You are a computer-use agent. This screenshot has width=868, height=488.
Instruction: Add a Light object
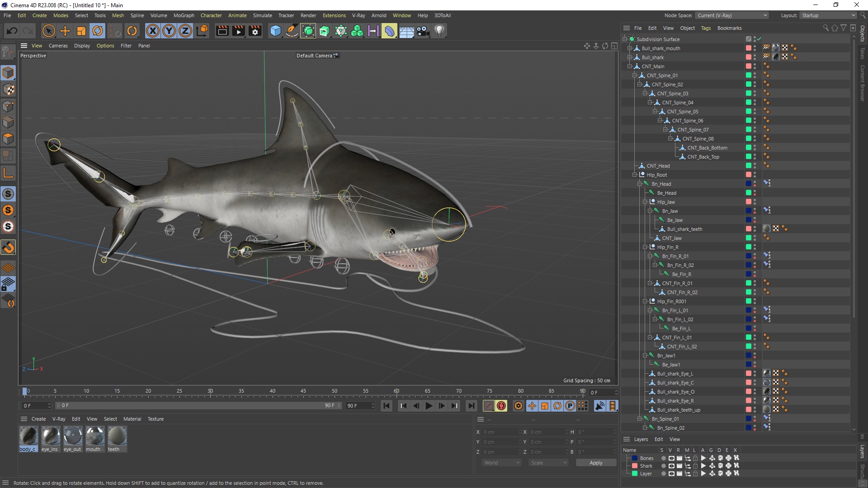click(x=439, y=31)
